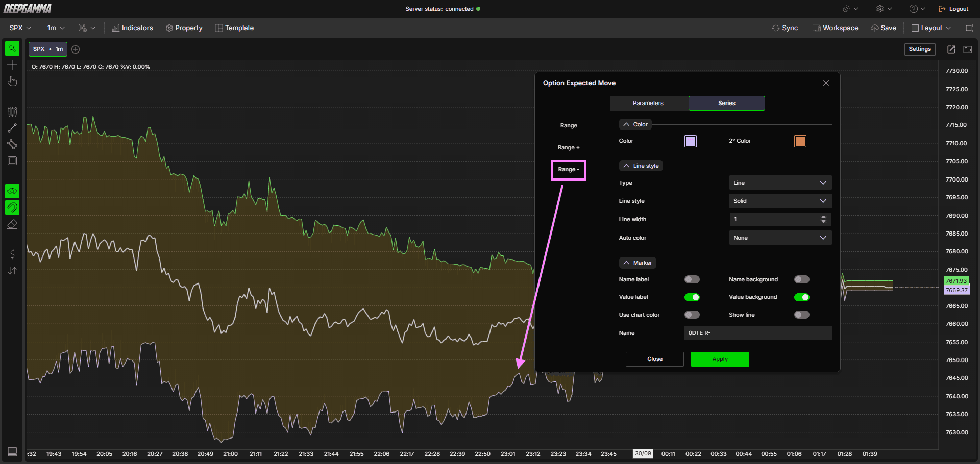Image resolution: width=980 pixels, height=464 pixels.
Task: Open the theme moon dropdown
Action: pyautogui.click(x=850, y=9)
